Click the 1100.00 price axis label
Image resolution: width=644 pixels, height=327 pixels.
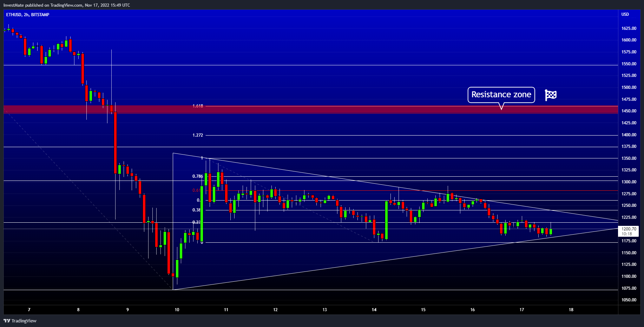point(629,276)
